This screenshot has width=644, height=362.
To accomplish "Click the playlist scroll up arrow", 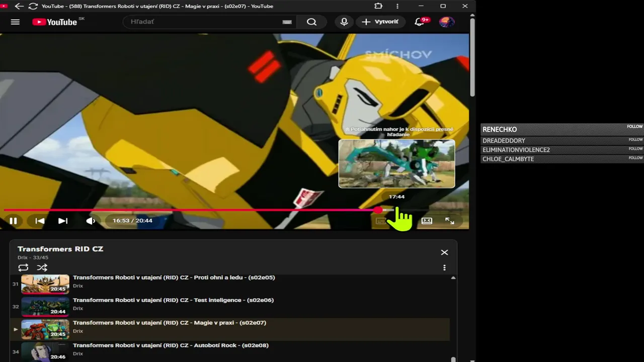I will tap(453, 278).
